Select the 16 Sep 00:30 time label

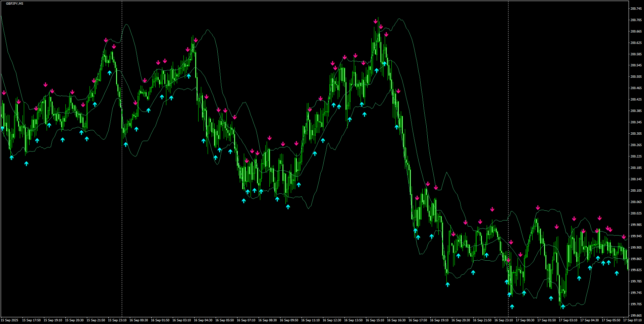click(x=139, y=320)
